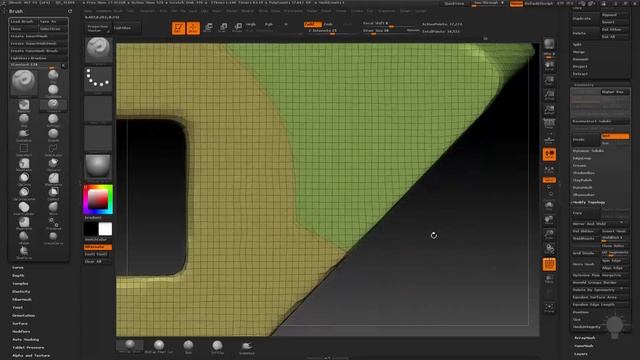
Task: Open the empty alpha slot
Action: coord(98,109)
